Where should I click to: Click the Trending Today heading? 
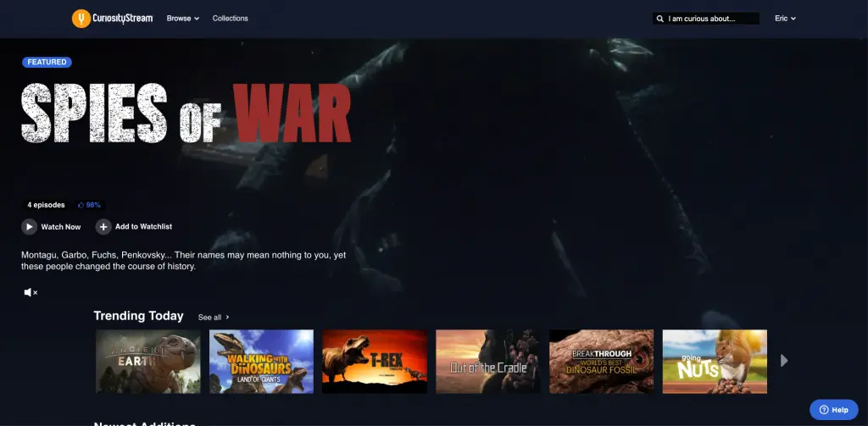[x=138, y=316]
